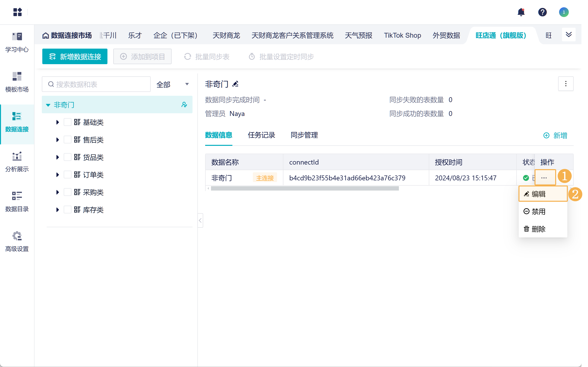The image size is (588, 367).
Task: Switch to the 任务记录 tab
Action: click(x=261, y=135)
